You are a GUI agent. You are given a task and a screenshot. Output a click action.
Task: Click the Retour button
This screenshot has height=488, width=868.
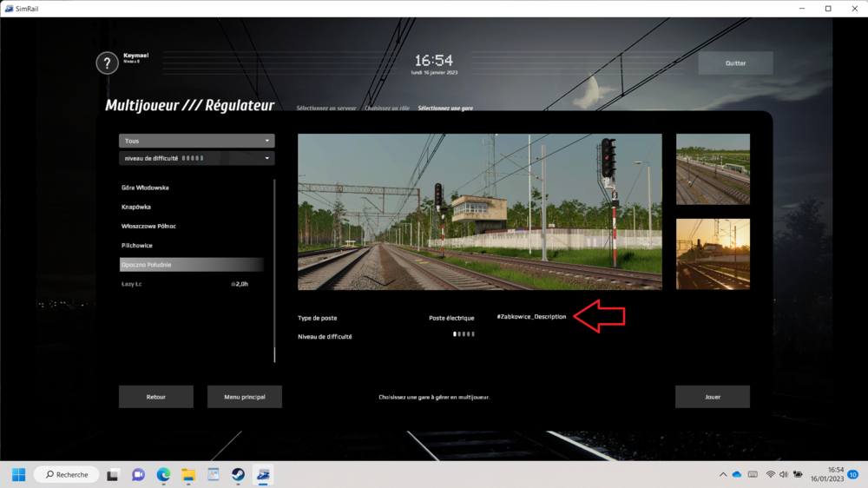click(156, 397)
